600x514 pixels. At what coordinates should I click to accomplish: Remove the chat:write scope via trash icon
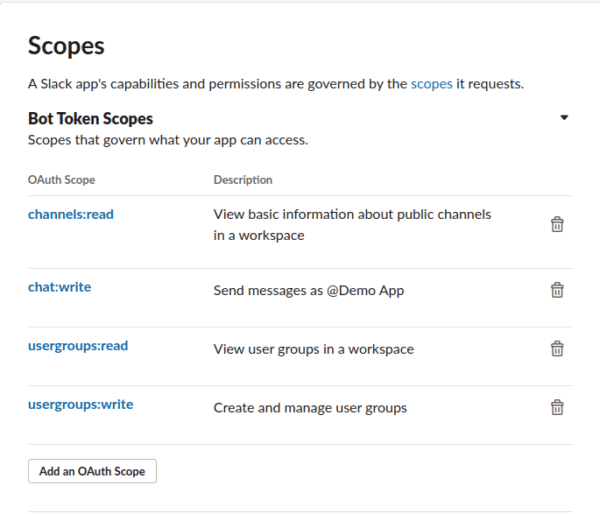pos(557,290)
